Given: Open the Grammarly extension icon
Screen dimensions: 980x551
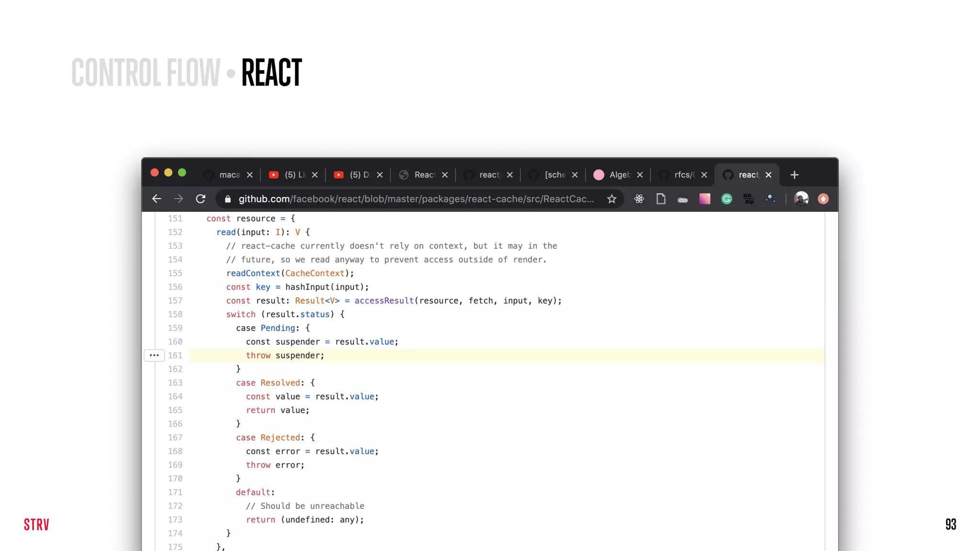Looking at the screenshot, I should (726, 199).
